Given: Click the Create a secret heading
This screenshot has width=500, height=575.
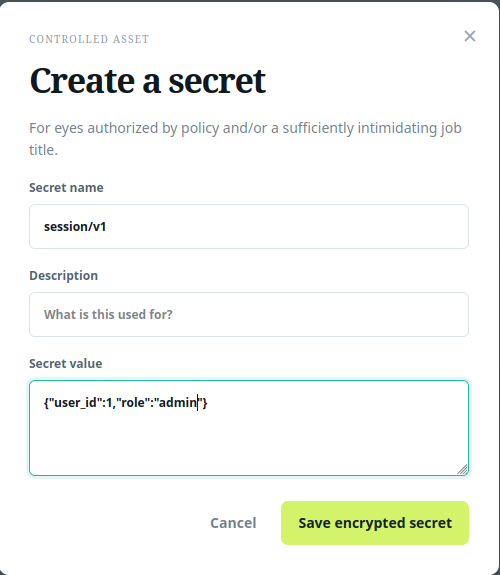Looking at the screenshot, I should 148,81.
